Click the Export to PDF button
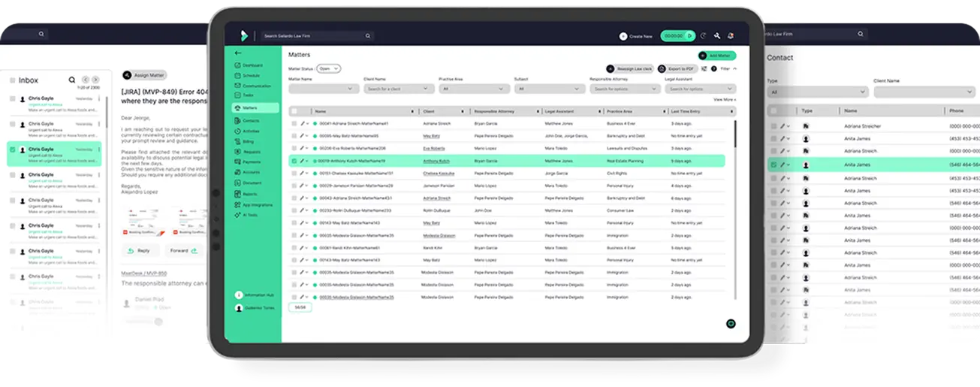The height and width of the screenshot is (387, 980). pyautogui.click(x=677, y=68)
